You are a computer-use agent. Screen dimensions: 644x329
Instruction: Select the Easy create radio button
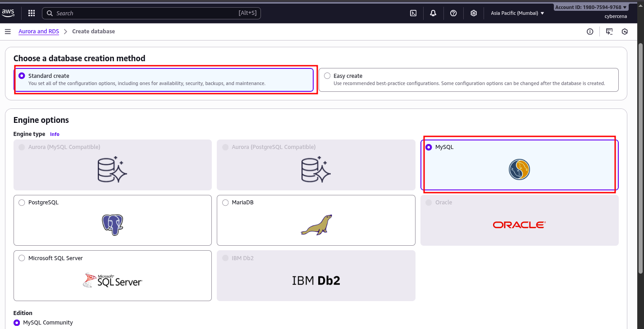[327, 76]
